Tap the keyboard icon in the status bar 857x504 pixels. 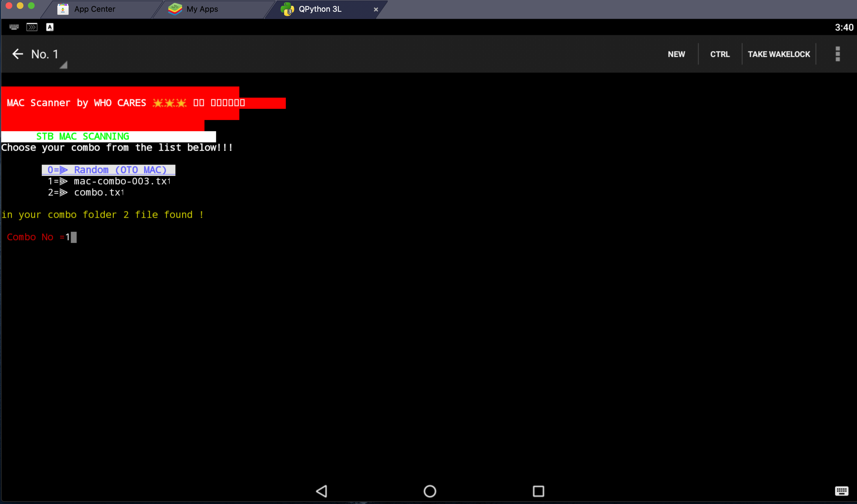(x=14, y=27)
